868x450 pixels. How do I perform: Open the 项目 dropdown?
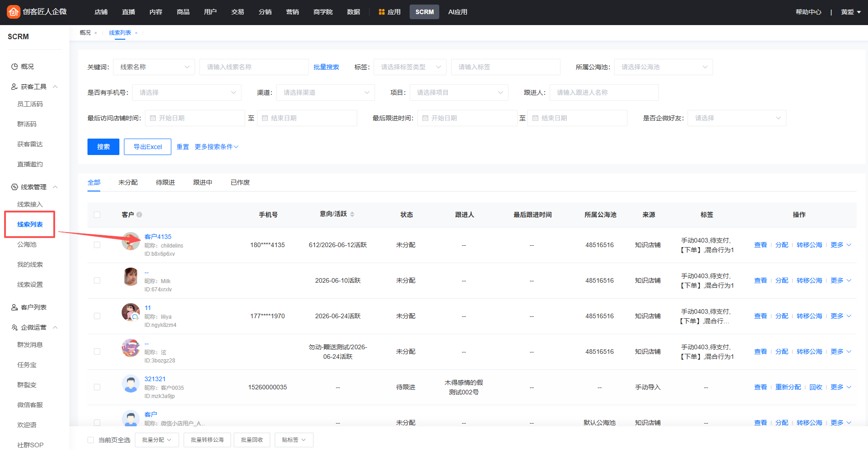pos(459,93)
